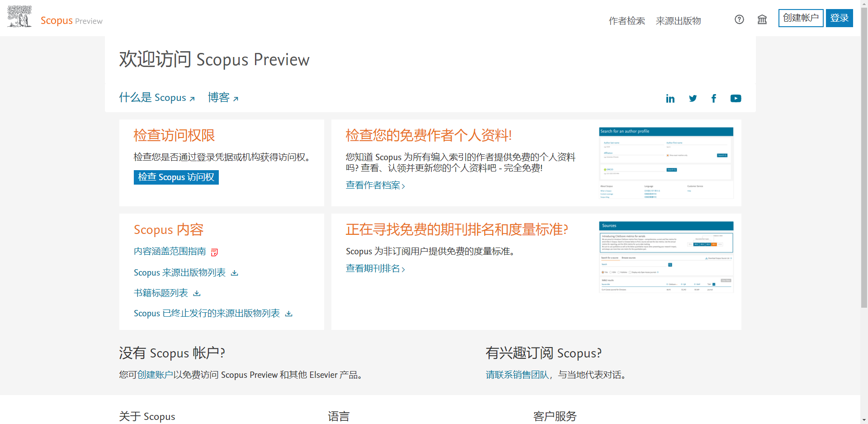Download Scopus 来源出版物列表 link
This screenshot has height=424, width=868.
click(179, 273)
